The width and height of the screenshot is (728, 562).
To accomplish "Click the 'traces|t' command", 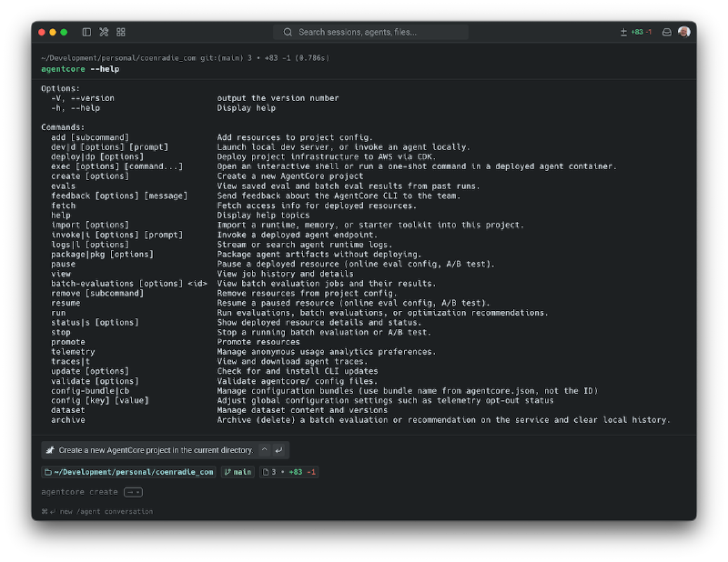I will [71, 362].
